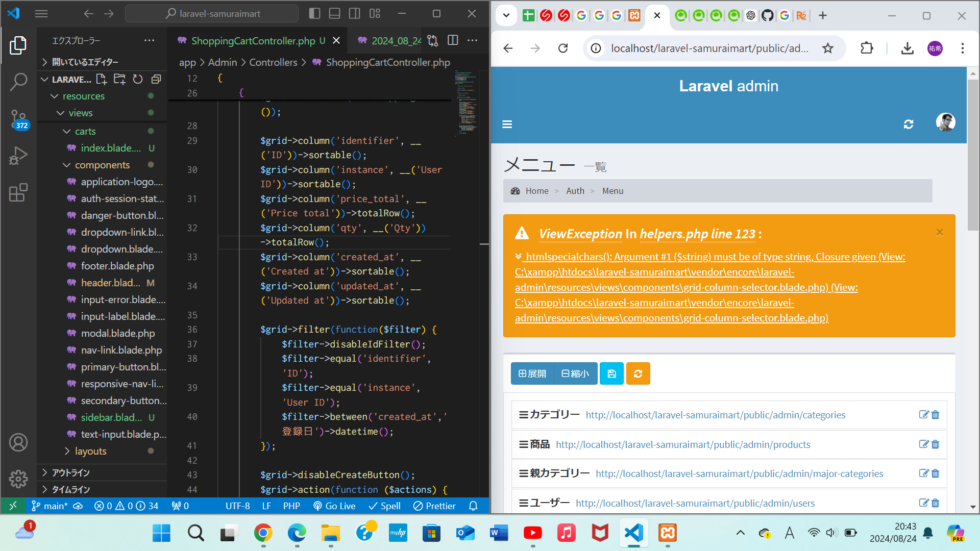Go to Auth in the breadcrumb
980x551 pixels.
pyautogui.click(x=575, y=191)
